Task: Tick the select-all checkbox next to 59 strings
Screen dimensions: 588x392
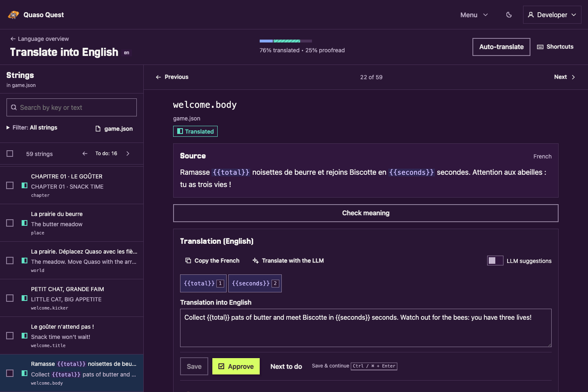Action: pos(10,154)
